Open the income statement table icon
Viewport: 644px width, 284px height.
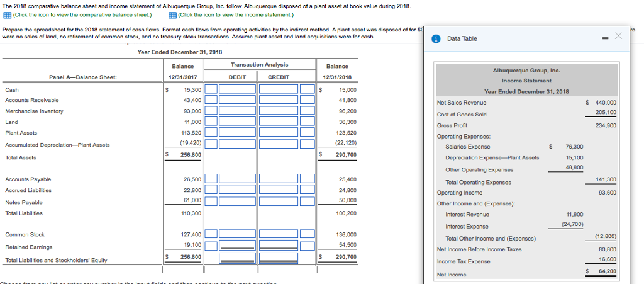tap(172, 15)
